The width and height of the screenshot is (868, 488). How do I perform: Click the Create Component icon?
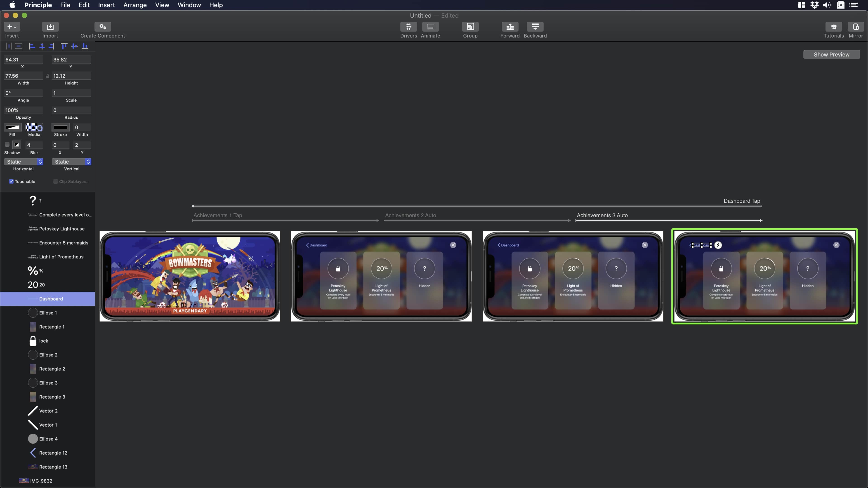(102, 27)
